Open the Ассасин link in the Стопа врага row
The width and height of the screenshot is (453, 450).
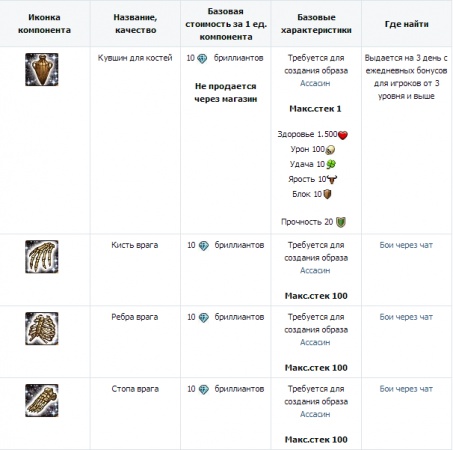coord(315,414)
